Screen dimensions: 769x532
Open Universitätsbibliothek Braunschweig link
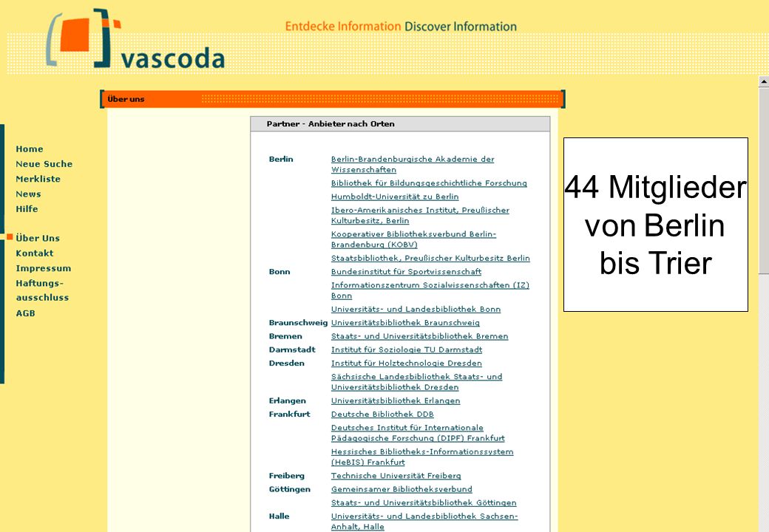point(405,323)
